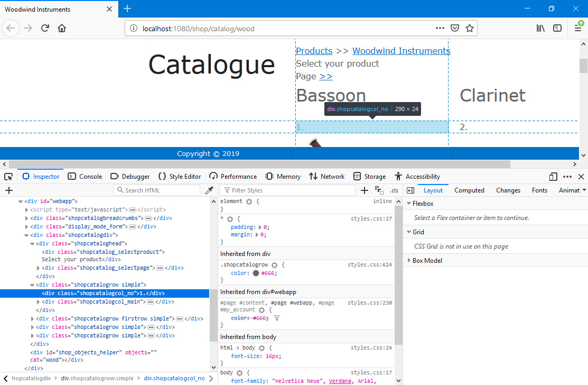This screenshot has width=588, height=385.
Task: Switch to Changes sidebar tab
Action: [508, 190]
